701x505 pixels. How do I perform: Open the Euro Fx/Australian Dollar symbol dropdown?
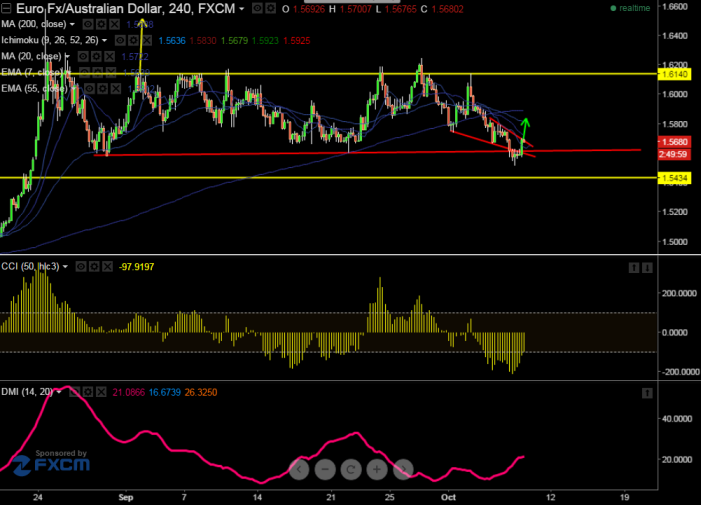click(x=241, y=9)
